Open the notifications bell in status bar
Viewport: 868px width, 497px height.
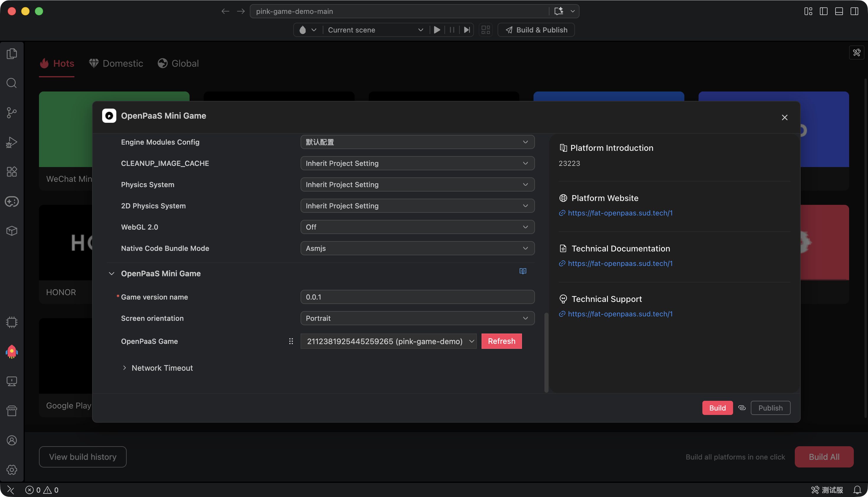click(857, 490)
